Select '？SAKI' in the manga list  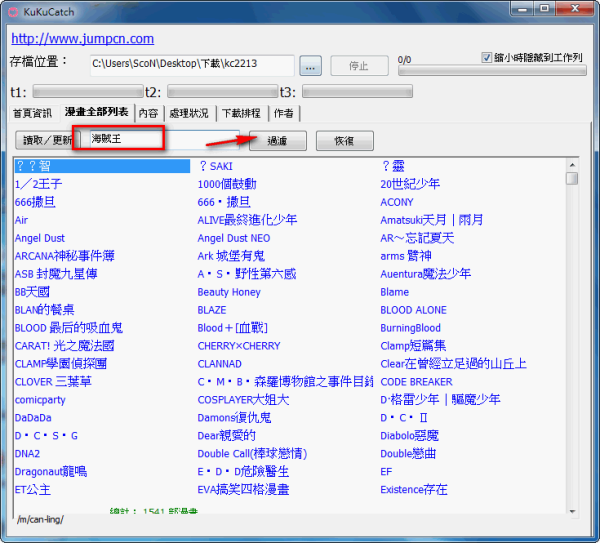(x=216, y=166)
